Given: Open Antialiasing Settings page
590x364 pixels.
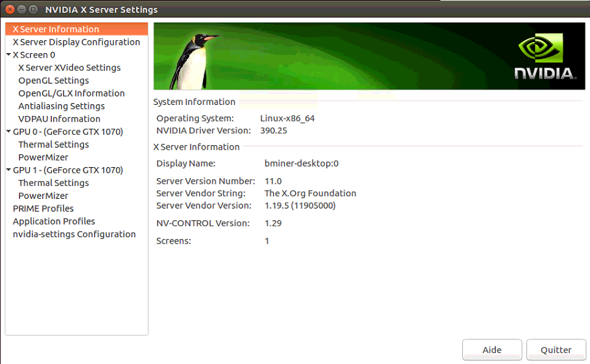Looking at the screenshot, I should 62,106.
